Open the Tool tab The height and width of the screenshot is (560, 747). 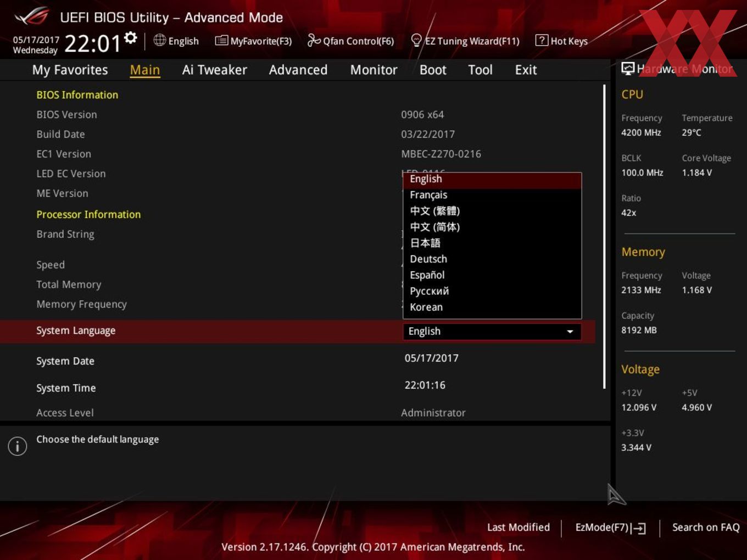(480, 70)
